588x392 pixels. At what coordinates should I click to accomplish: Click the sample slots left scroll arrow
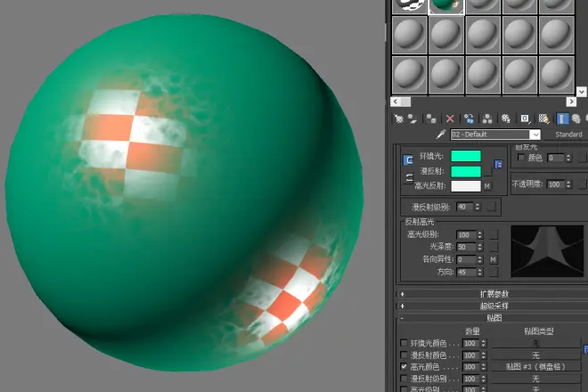point(396,102)
